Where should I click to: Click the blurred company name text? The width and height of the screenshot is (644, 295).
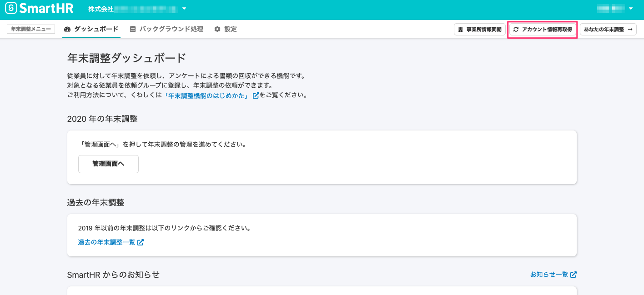click(146, 9)
